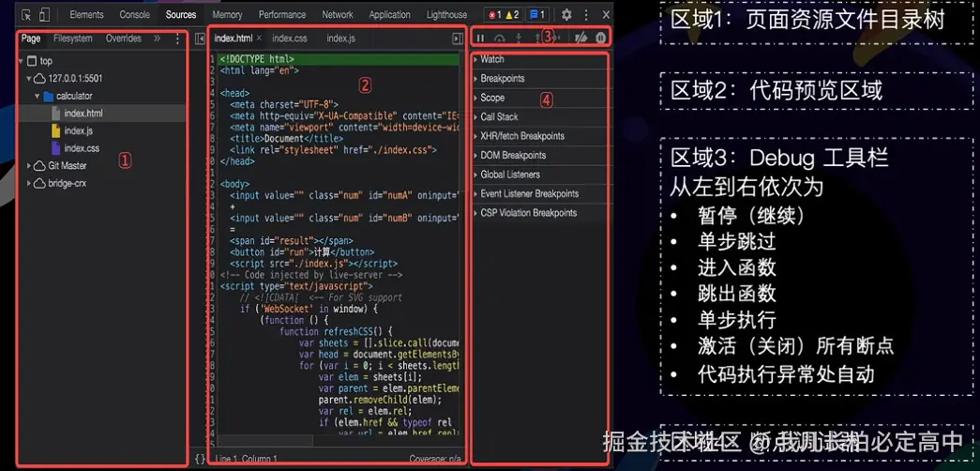Select the Sources panel tab
980x471 pixels.
tap(181, 14)
